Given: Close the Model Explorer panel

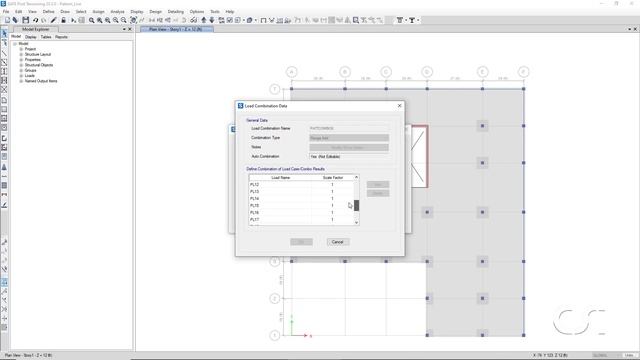Looking at the screenshot, I should [130, 29].
